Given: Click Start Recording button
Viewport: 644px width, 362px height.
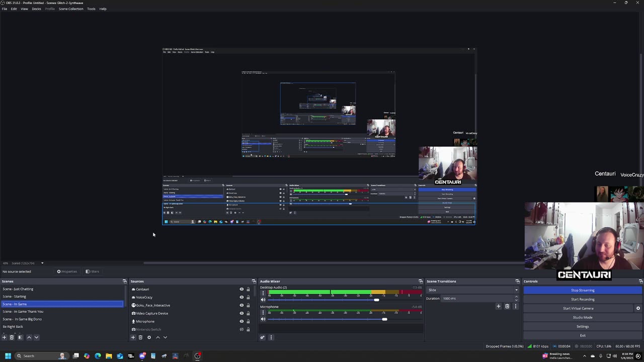Looking at the screenshot, I should 583,299.
